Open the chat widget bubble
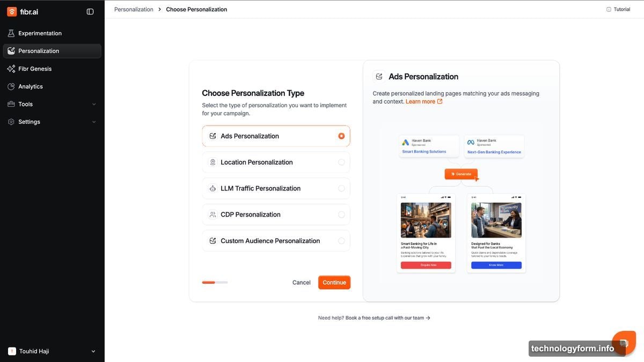Image resolution: width=644 pixels, height=362 pixels. 624,343
